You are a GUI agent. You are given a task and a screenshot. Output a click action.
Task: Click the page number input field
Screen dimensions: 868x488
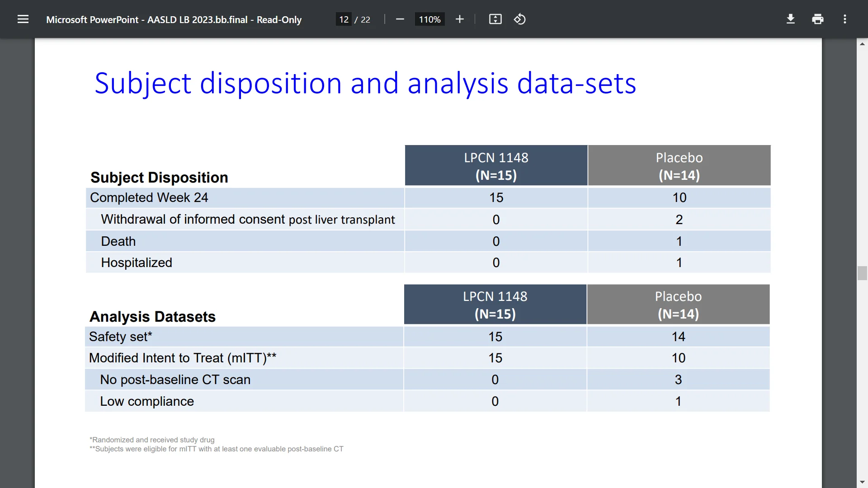344,19
